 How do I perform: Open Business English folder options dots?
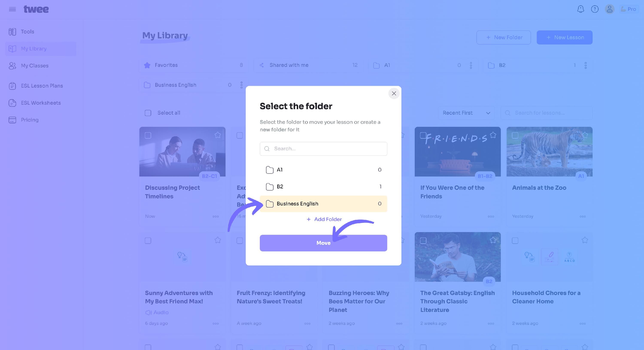click(x=241, y=85)
